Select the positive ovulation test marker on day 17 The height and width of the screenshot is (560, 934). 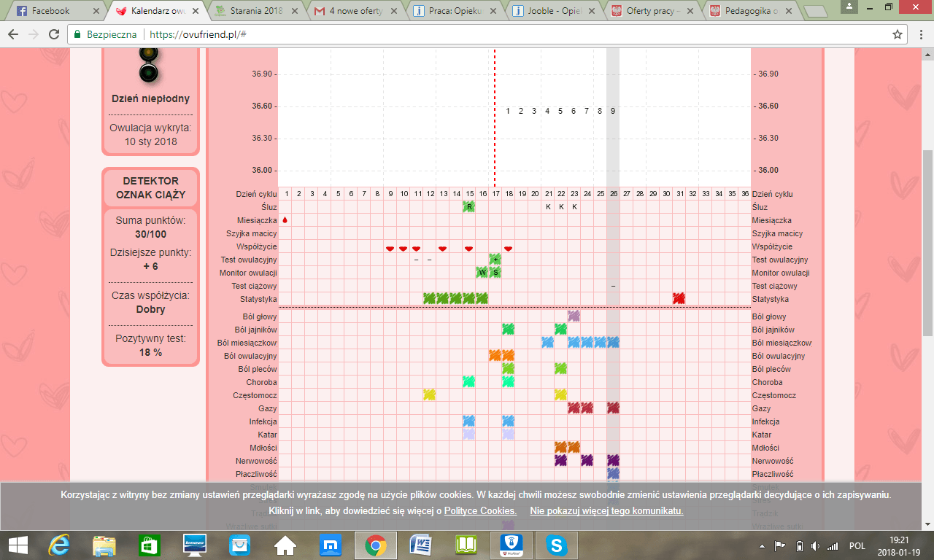pyautogui.click(x=495, y=260)
